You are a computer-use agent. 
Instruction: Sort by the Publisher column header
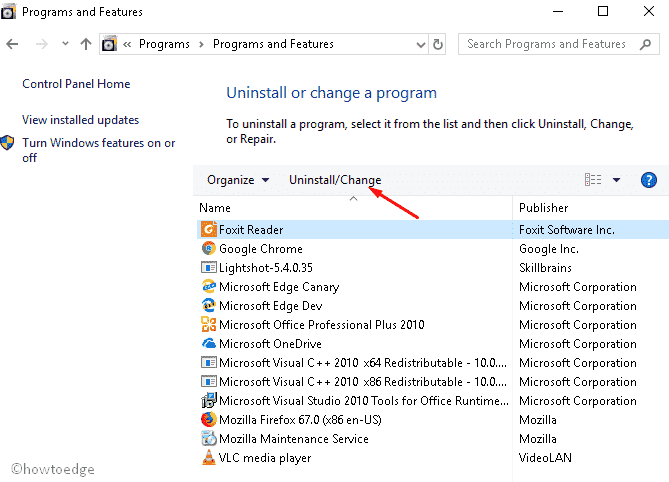pos(590,208)
